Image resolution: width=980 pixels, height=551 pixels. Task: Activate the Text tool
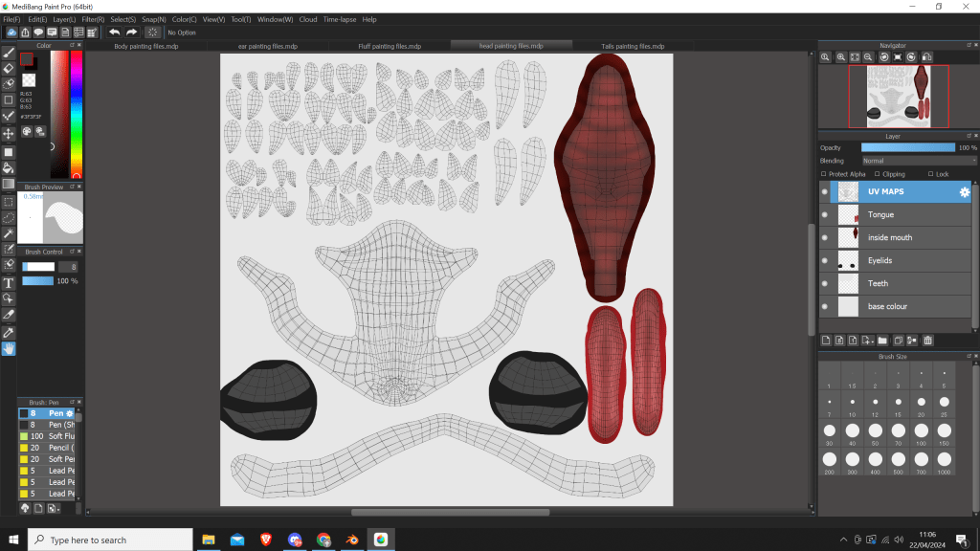(9, 283)
